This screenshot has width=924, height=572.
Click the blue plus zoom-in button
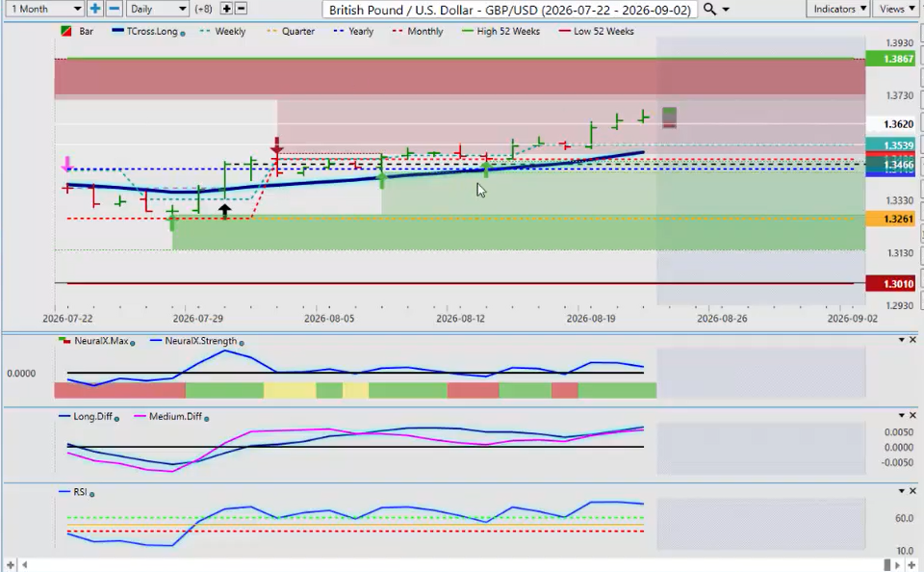(x=94, y=9)
